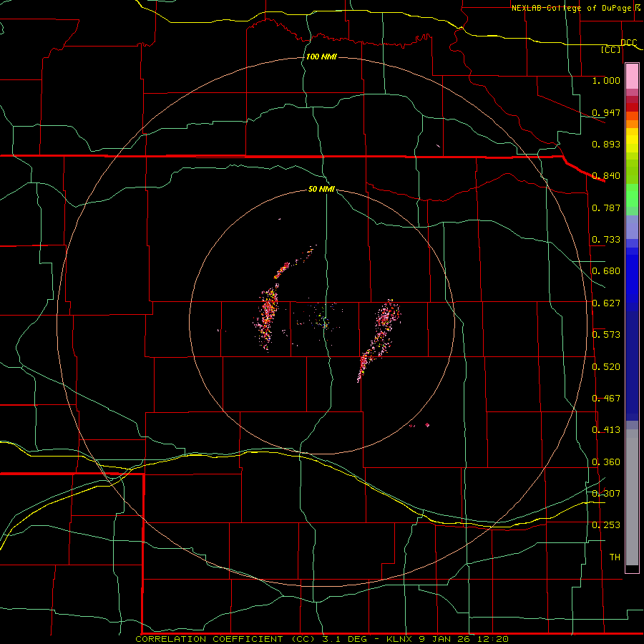Click the 1.000 legend value
The height and width of the screenshot is (644, 644).
[x=606, y=80]
